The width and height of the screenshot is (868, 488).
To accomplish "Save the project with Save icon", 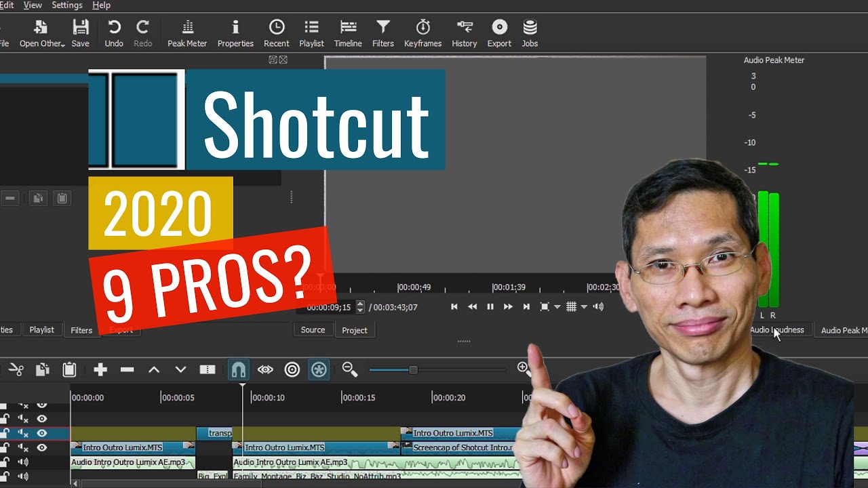I will pyautogui.click(x=80, y=33).
